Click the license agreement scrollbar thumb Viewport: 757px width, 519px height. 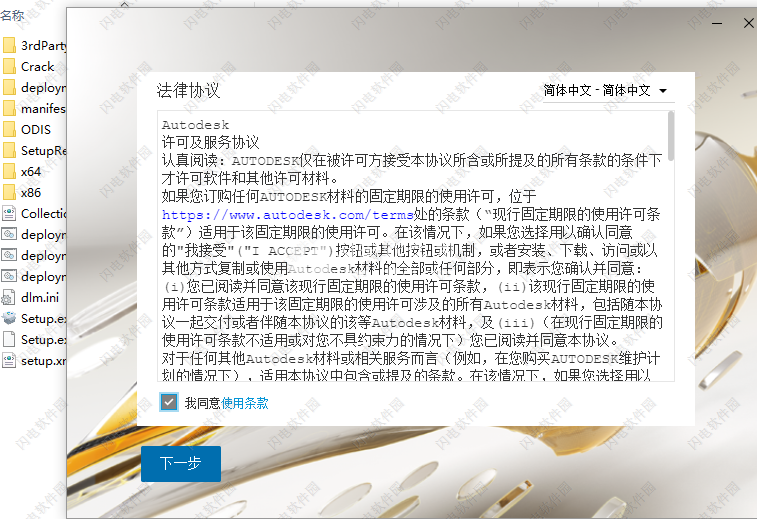pyautogui.click(x=671, y=136)
